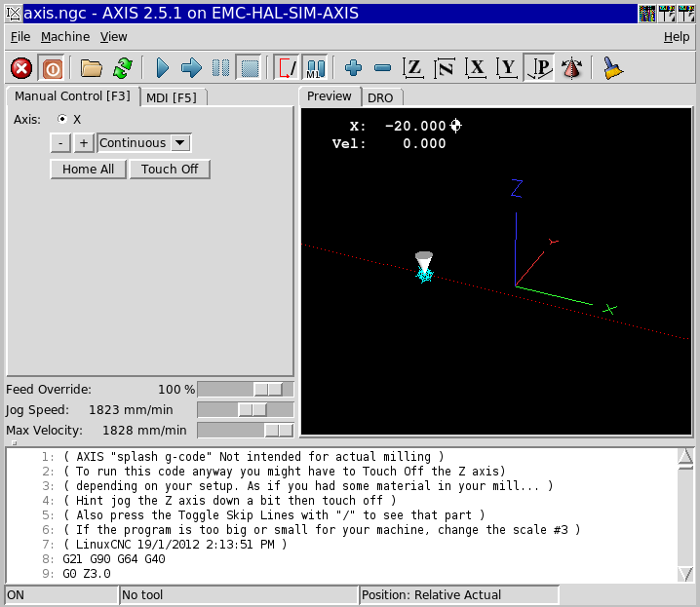Switch to Manual Control [F3] tab
700x607 pixels.
pos(73,96)
